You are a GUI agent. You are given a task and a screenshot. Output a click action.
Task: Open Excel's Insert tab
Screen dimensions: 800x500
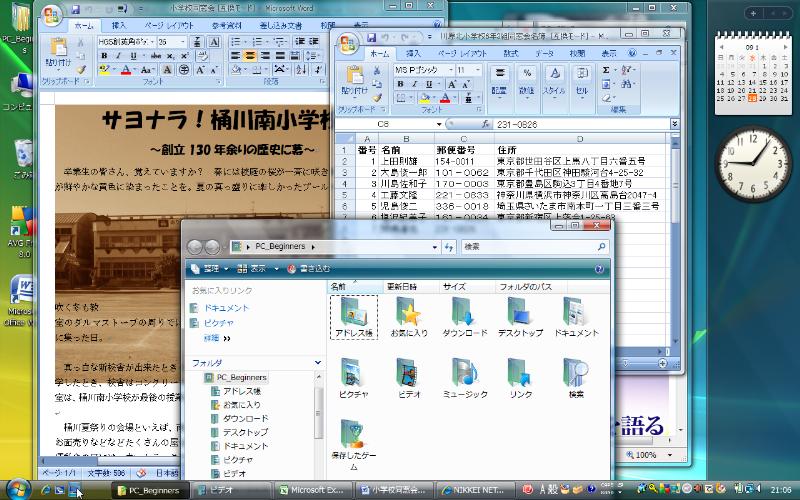413,53
